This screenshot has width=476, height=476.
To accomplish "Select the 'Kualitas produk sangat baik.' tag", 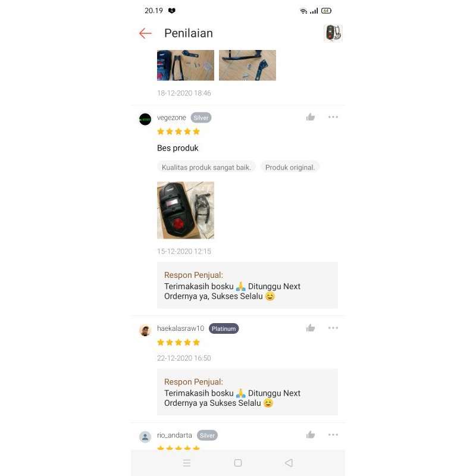I will point(206,167).
